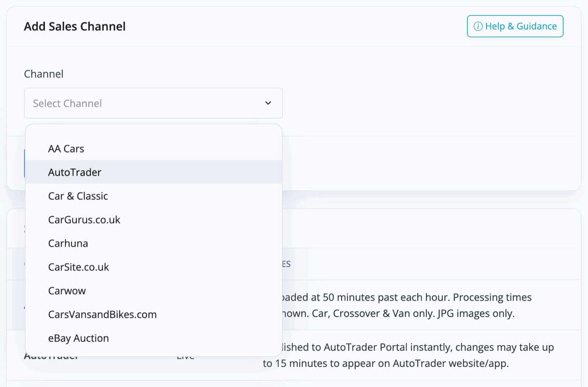
Task: Click the chevron arrow of Select Channel
Action: (x=268, y=103)
